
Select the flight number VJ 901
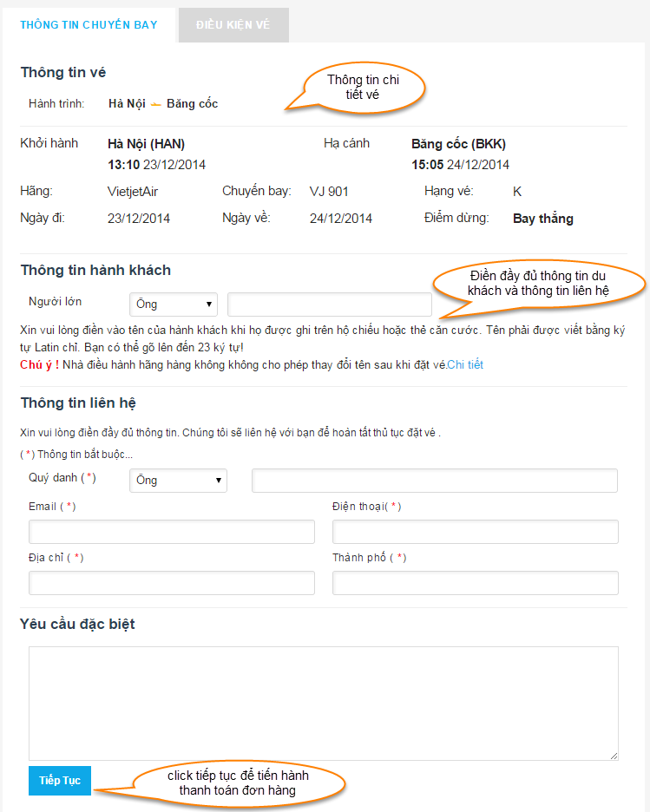pos(329,192)
